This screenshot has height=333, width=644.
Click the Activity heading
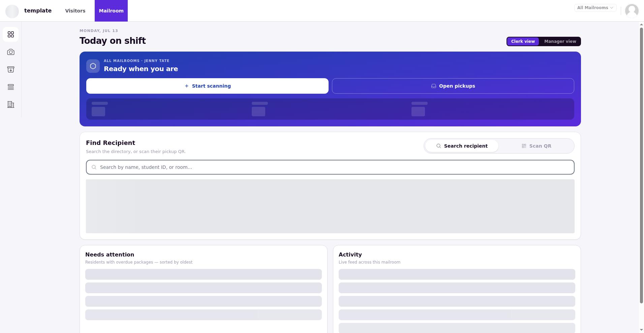pos(350,255)
